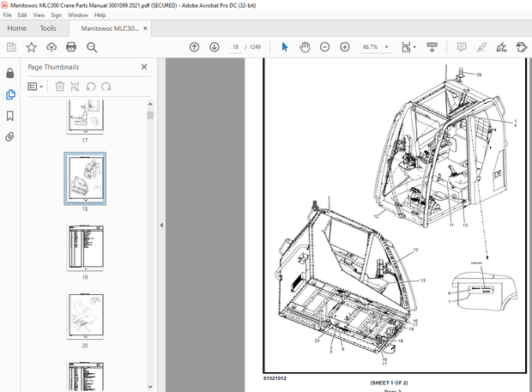532x392 pixels.
Task: Zoom in with the plus icon
Action: 345,47
